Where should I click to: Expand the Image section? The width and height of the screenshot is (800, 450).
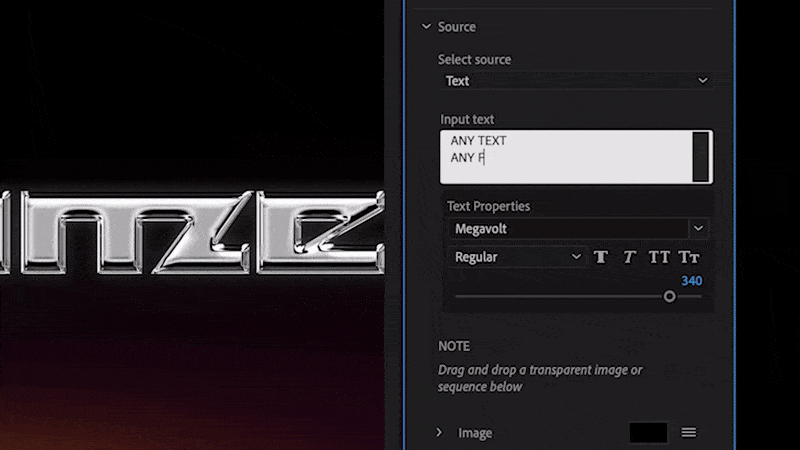439,432
